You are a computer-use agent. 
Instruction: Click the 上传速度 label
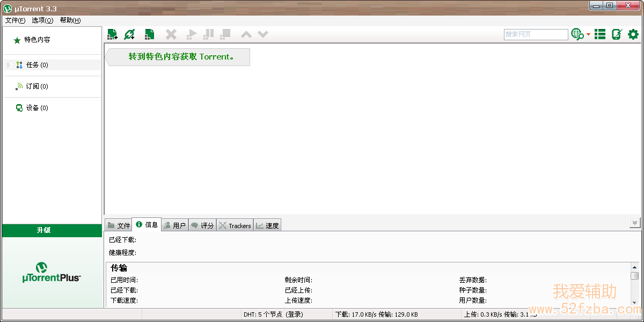click(x=298, y=301)
